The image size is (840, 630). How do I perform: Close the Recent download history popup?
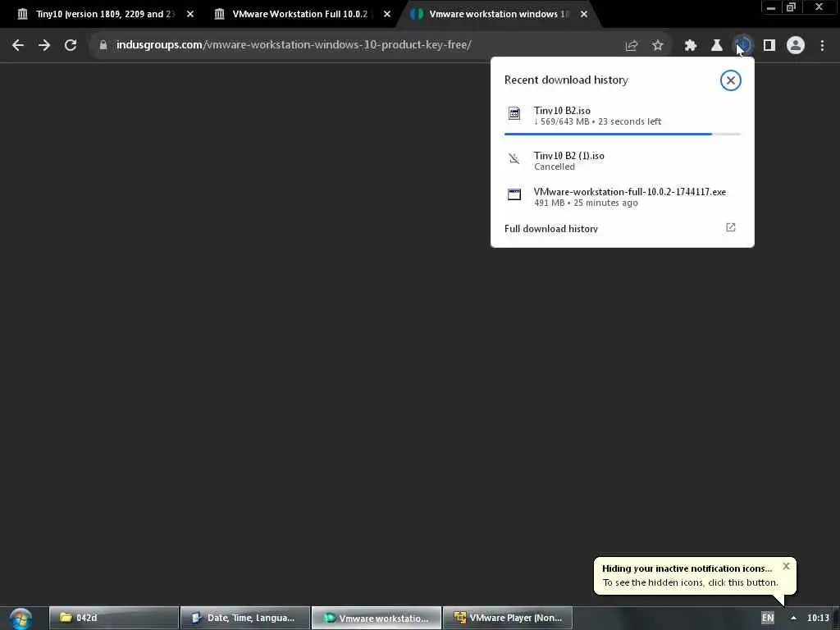click(731, 80)
